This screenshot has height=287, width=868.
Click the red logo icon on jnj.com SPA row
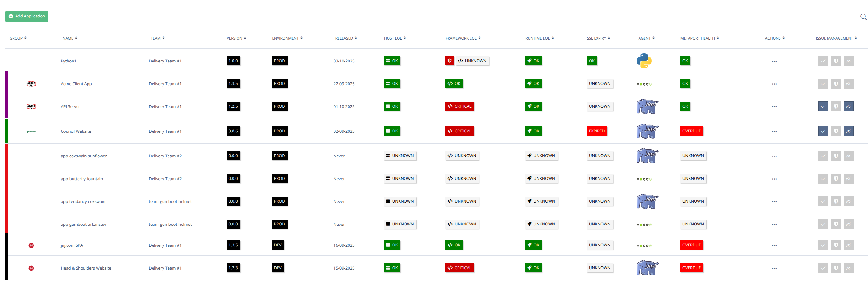click(31, 245)
